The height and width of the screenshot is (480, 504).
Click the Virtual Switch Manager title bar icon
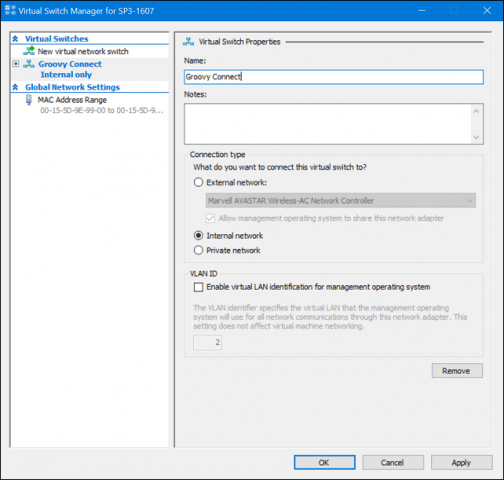tap(10, 10)
